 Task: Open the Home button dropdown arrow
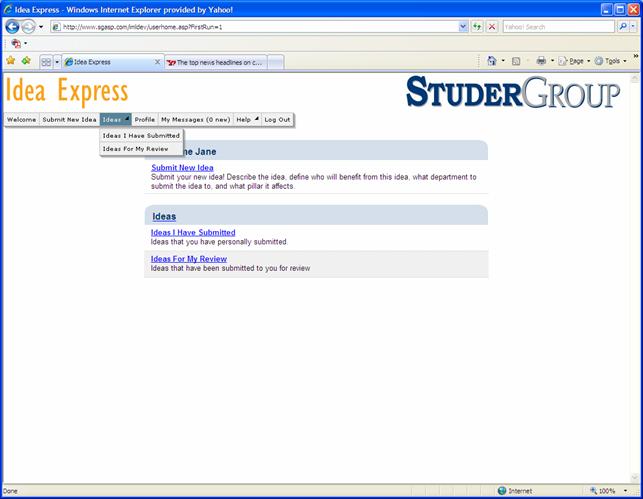(503, 61)
